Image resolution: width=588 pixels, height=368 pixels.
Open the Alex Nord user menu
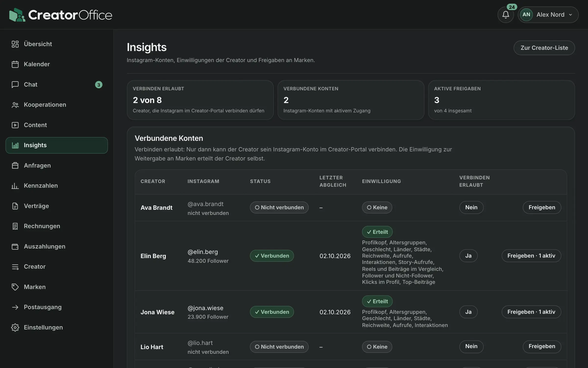click(548, 15)
